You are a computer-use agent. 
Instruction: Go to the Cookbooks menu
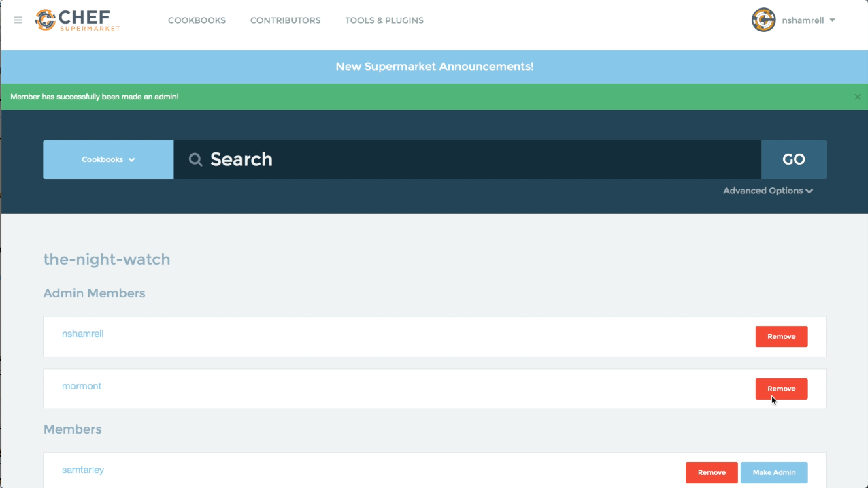[x=197, y=20]
